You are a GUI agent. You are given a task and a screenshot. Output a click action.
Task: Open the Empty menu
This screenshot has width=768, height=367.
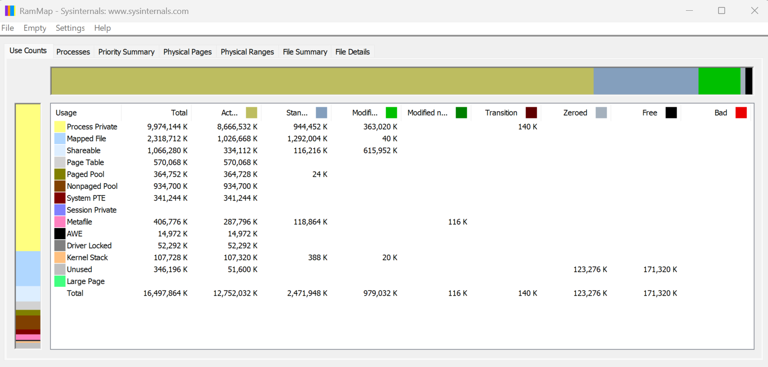click(x=35, y=28)
